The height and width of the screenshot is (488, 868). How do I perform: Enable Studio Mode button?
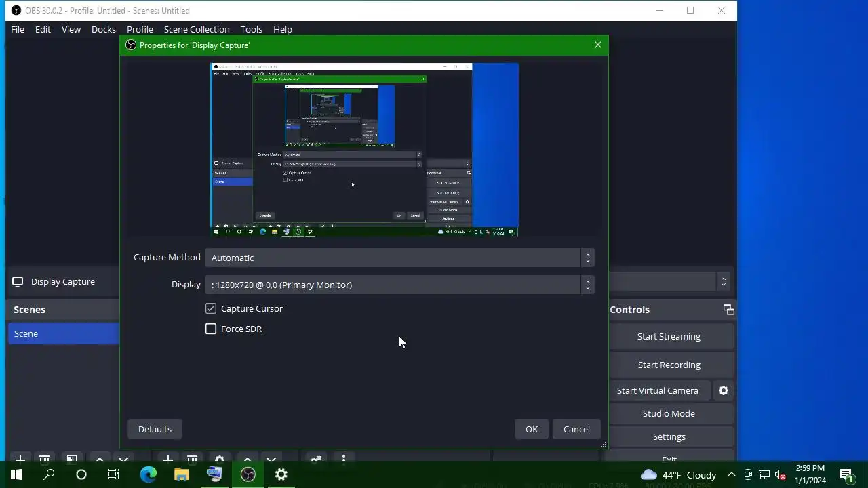(669, 413)
